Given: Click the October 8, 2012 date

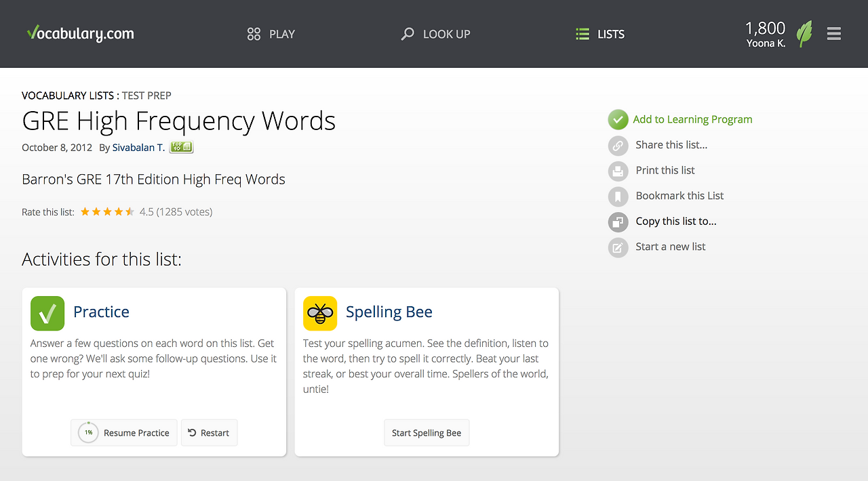Looking at the screenshot, I should click(x=57, y=147).
